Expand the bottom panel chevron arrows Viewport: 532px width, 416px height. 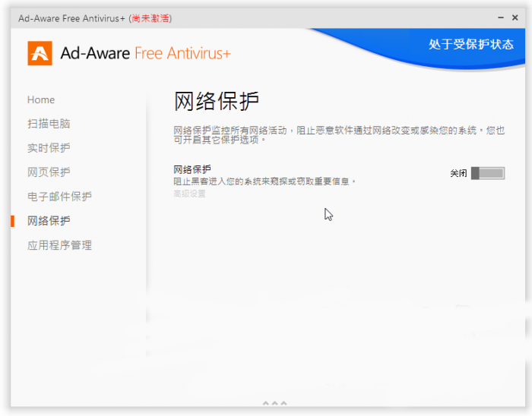(274, 402)
